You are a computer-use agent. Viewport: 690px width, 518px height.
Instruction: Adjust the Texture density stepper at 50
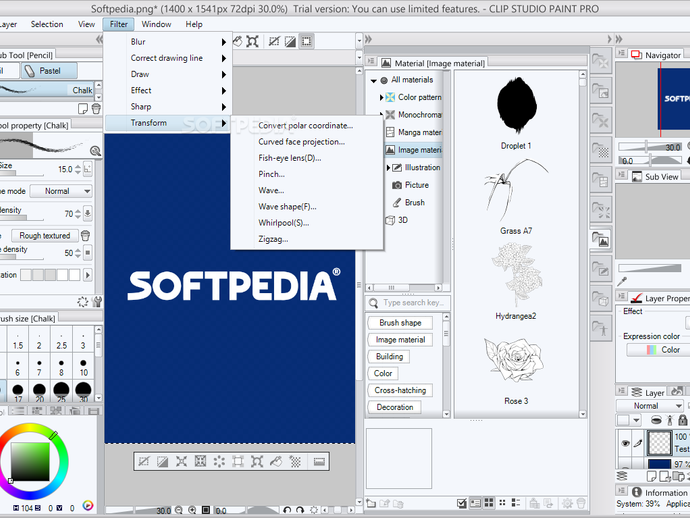[x=78, y=253]
